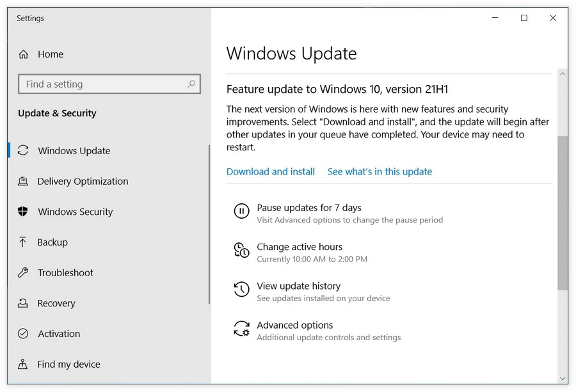This screenshot has width=576, height=392.
Task: Click the Home house icon
Action: point(24,54)
